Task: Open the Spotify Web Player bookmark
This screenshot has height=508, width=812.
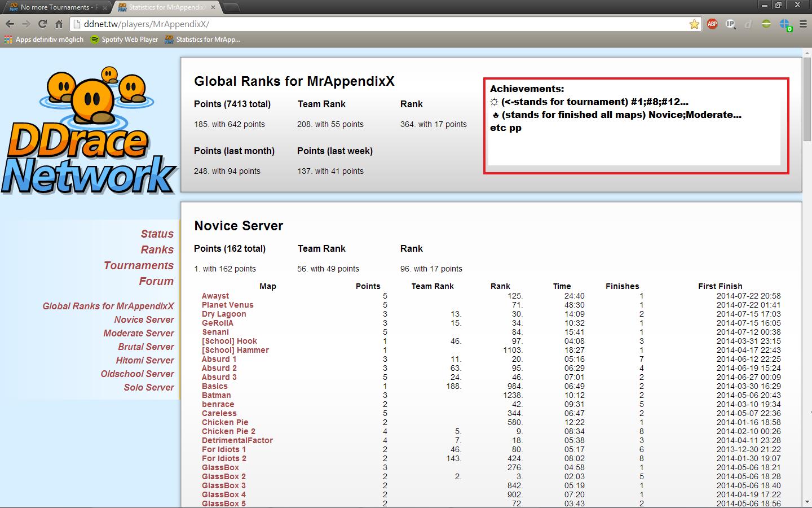Action: coord(124,40)
